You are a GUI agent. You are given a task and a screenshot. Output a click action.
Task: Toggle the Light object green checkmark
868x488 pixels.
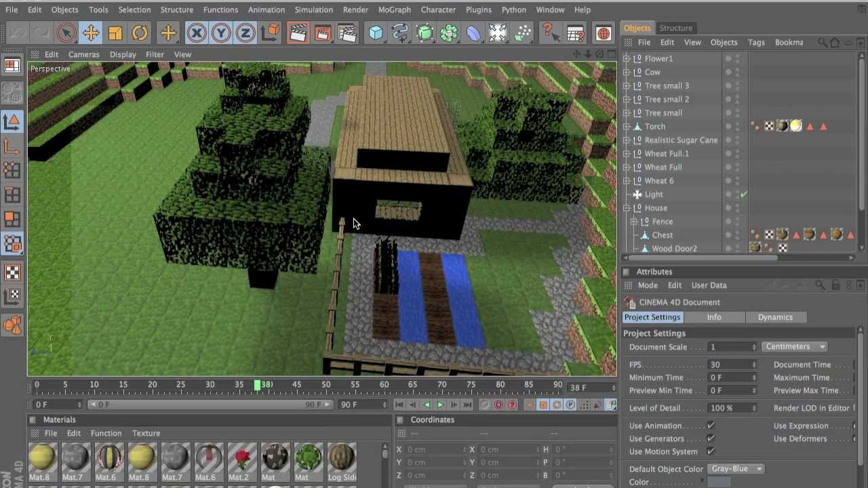click(744, 195)
